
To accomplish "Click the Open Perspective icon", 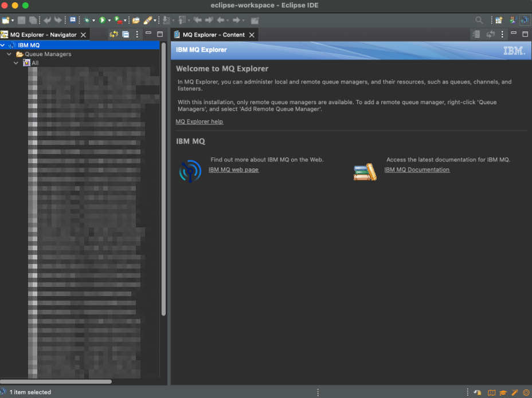I will coord(499,21).
